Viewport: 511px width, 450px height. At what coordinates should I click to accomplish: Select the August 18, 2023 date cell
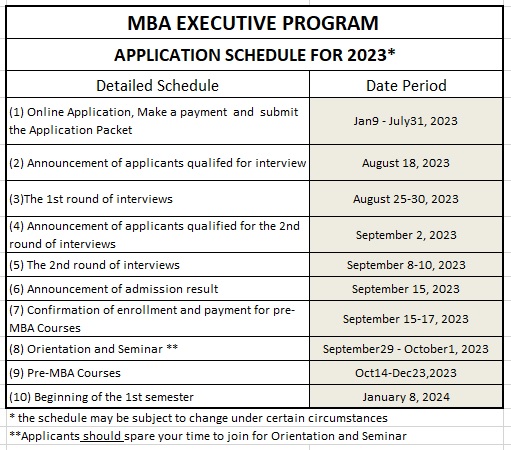click(406, 163)
